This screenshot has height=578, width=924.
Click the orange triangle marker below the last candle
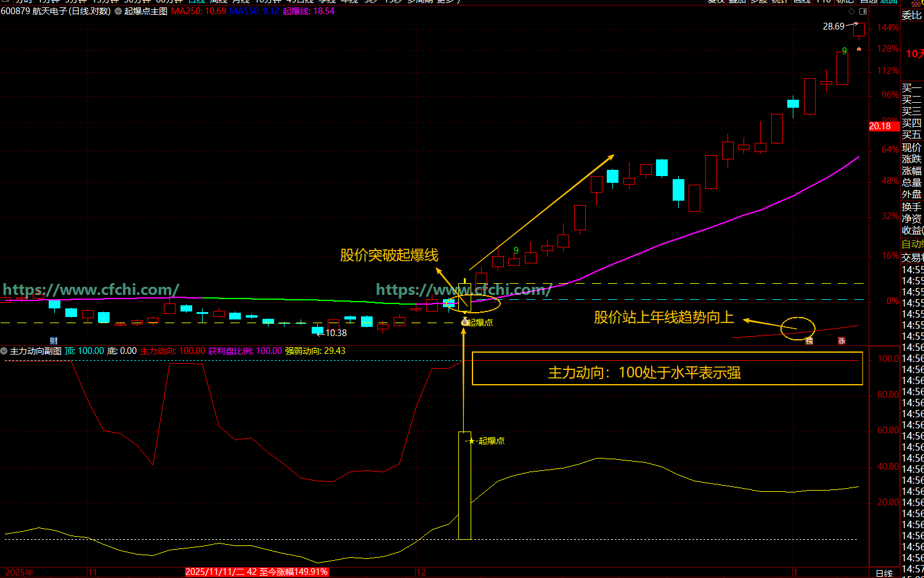point(859,48)
